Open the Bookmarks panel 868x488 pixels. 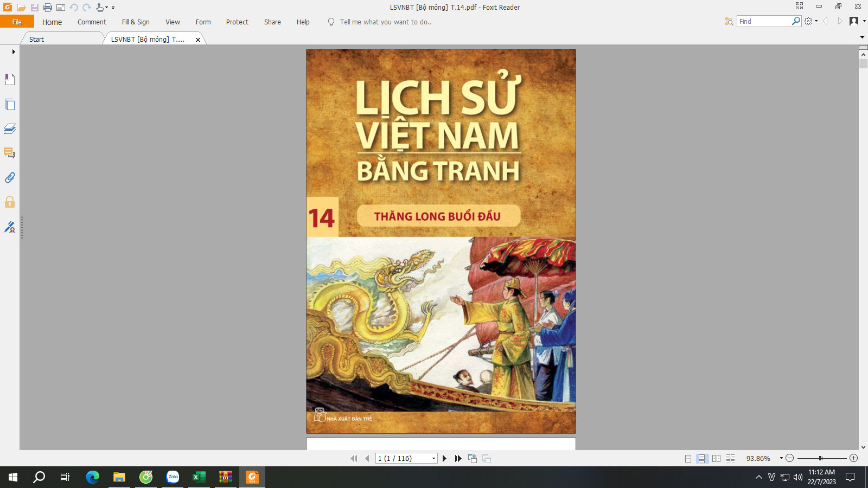pos(10,79)
